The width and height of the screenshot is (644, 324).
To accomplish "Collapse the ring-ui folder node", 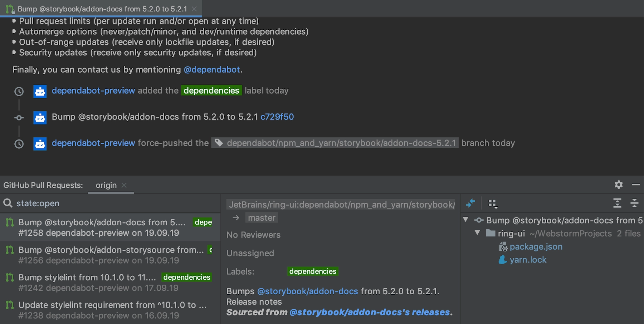I will (x=477, y=233).
